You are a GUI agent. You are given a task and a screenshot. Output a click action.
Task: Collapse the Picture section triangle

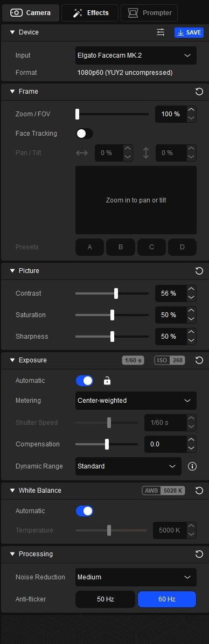click(12, 271)
